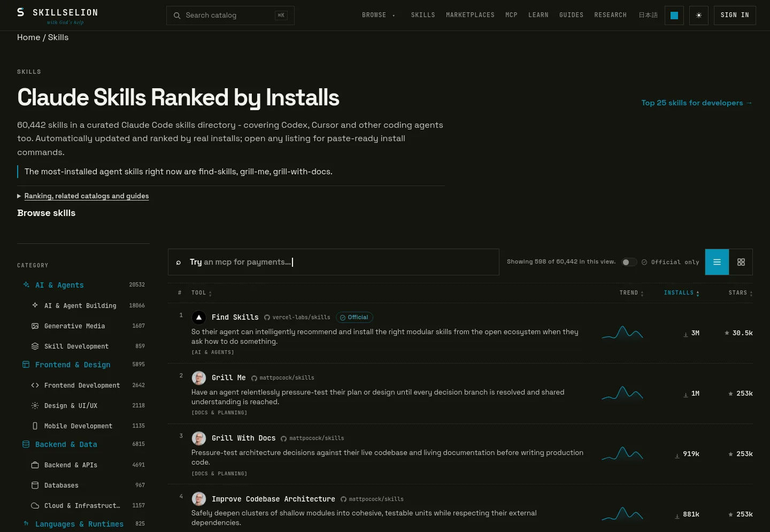Image resolution: width=770 pixels, height=532 pixels.
Task: Click the Sign In button
Action: click(735, 16)
